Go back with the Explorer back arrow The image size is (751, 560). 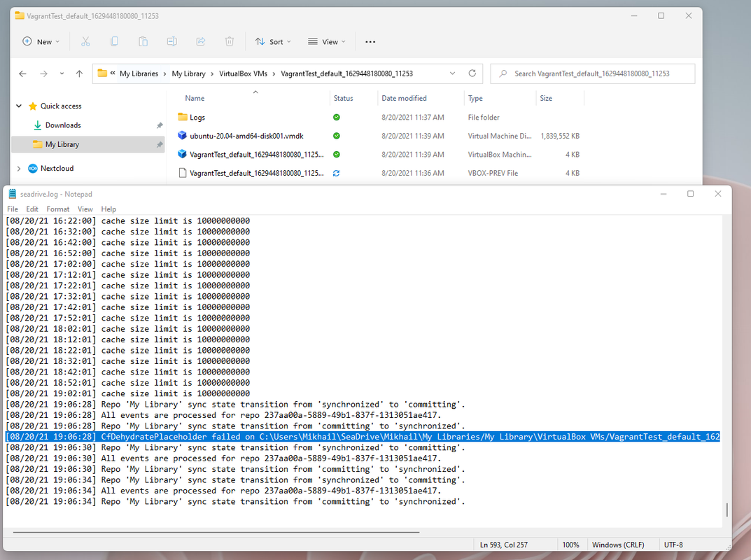22,73
